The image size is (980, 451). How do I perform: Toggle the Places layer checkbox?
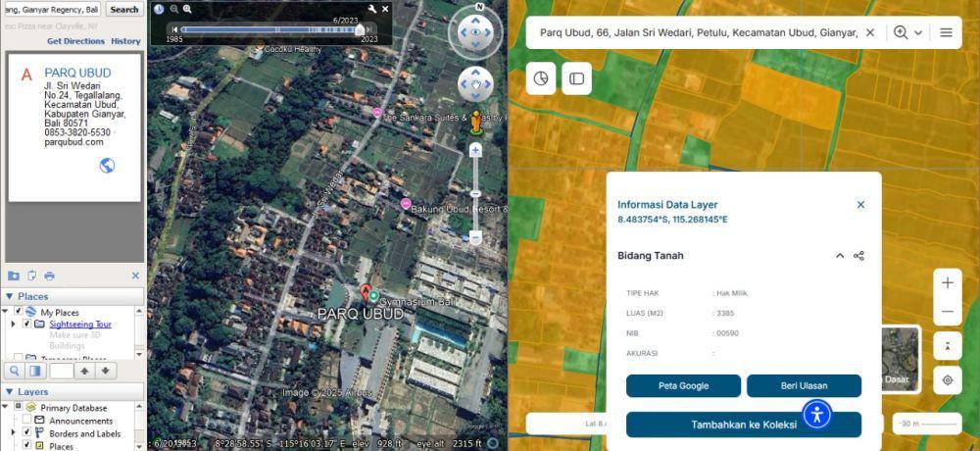click(x=26, y=445)
